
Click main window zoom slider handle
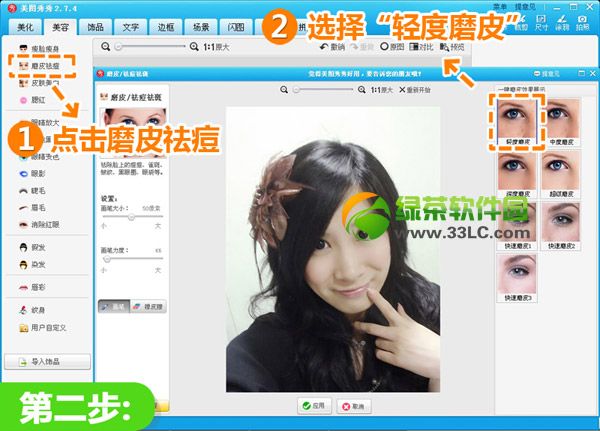[119, 47]
